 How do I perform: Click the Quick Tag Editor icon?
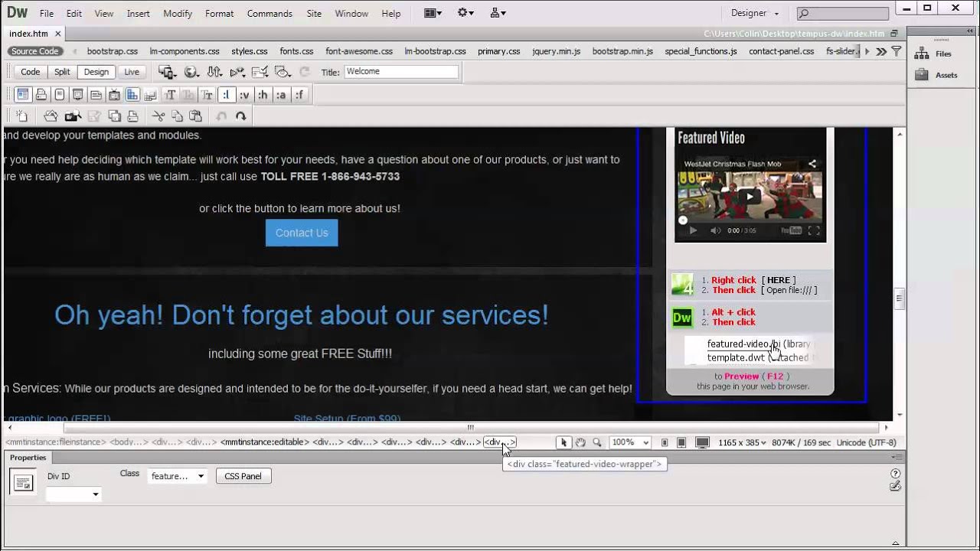[x=895, y=486]
